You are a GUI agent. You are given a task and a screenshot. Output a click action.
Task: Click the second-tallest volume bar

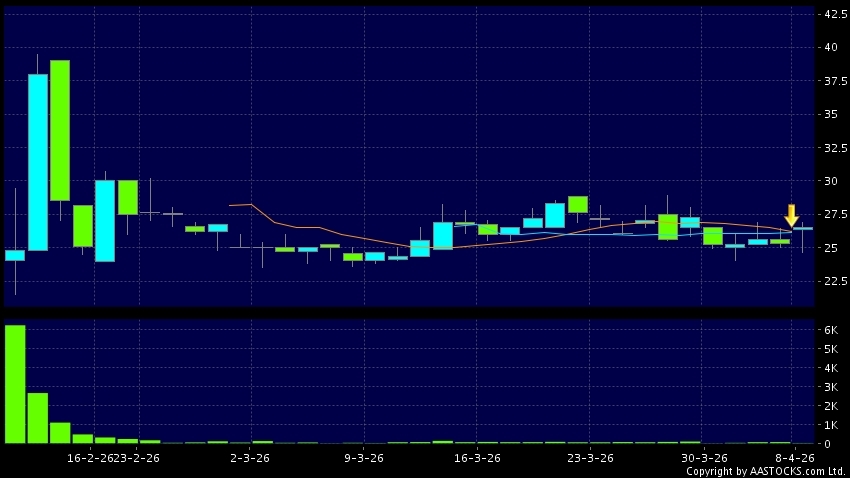(x=38, y=417)
